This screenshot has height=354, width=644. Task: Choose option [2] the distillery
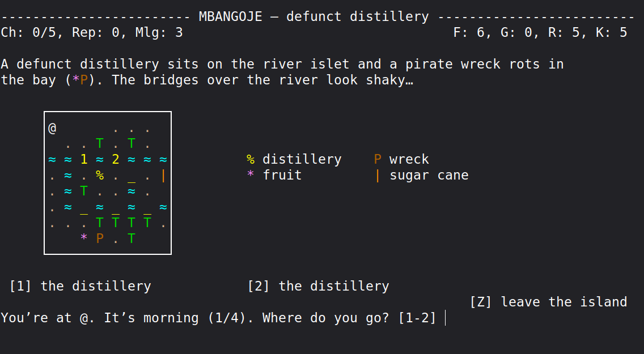pyautogui.click(x=318, y=286)
